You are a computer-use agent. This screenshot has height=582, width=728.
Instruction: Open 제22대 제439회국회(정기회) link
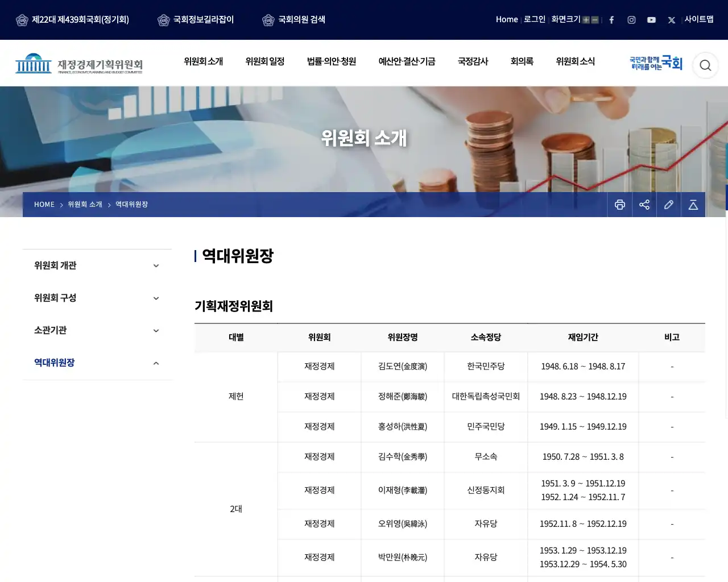[80, 20]
